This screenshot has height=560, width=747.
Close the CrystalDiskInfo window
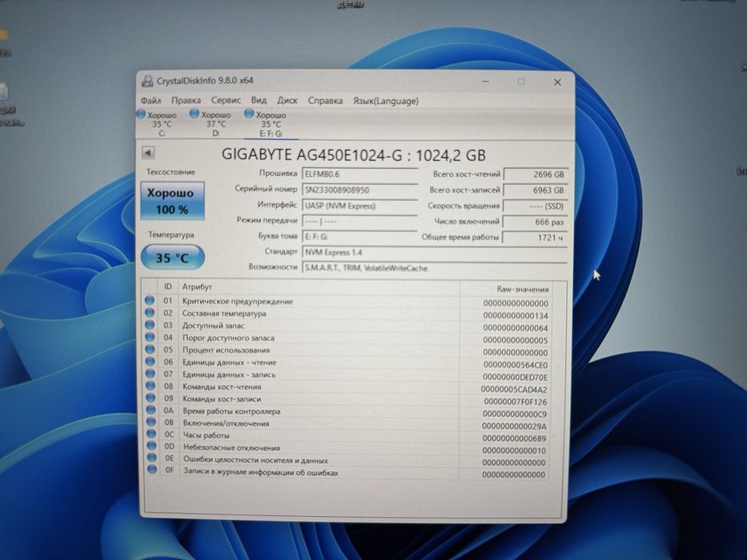pos(557,82)
